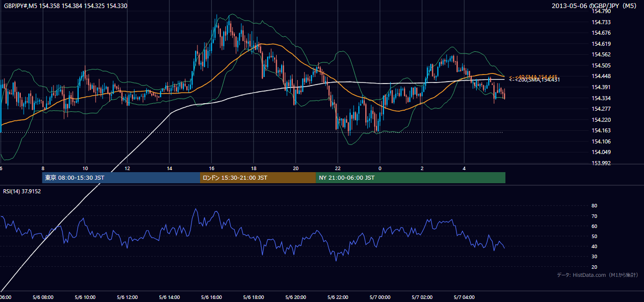The height and width of the screenshot is (302, 644).
Task: Click the bottom time label 5/7 02:00
Action: (422, 297)
